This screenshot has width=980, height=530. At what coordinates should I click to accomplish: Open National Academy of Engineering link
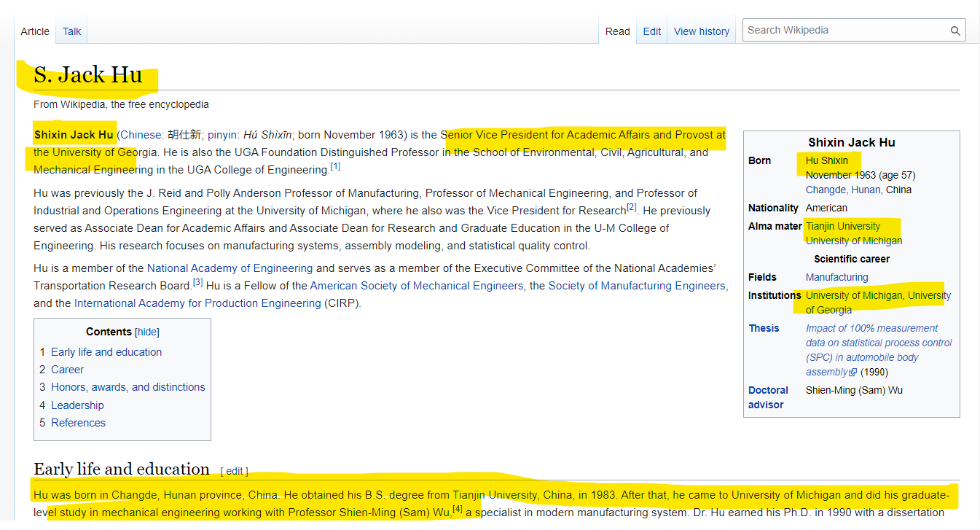click(x=230, y=268)
